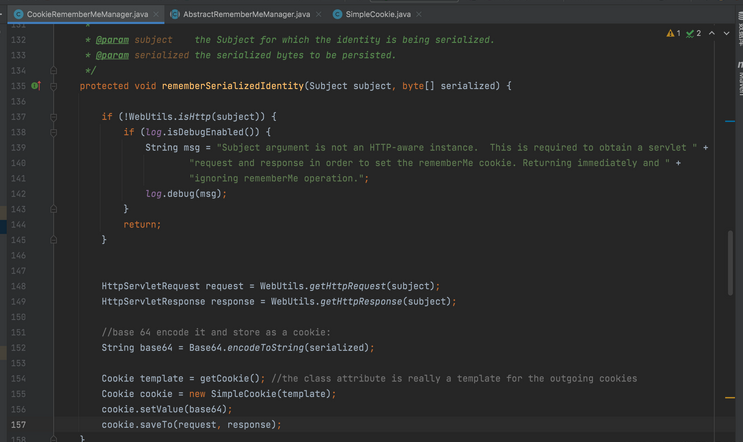The image size is (743, 442).
Task: Click the CookieRememberMeManager.java class file icon
Action: [x=18, y=14]
